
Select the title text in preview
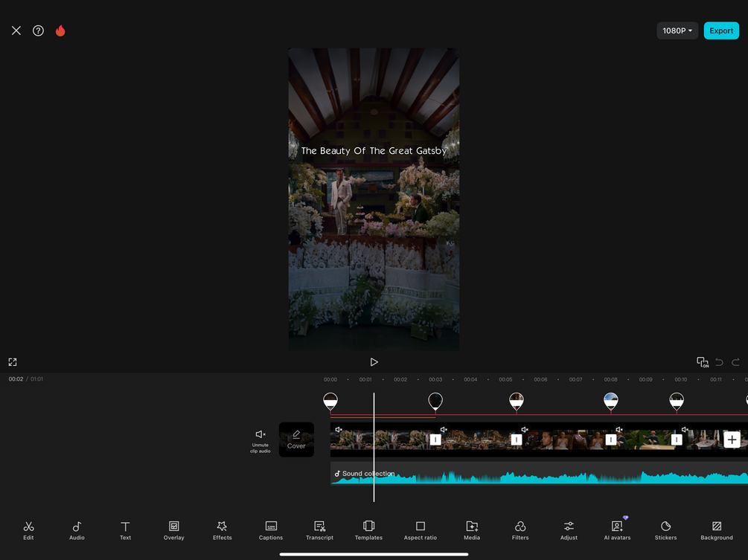click(374, 151)
